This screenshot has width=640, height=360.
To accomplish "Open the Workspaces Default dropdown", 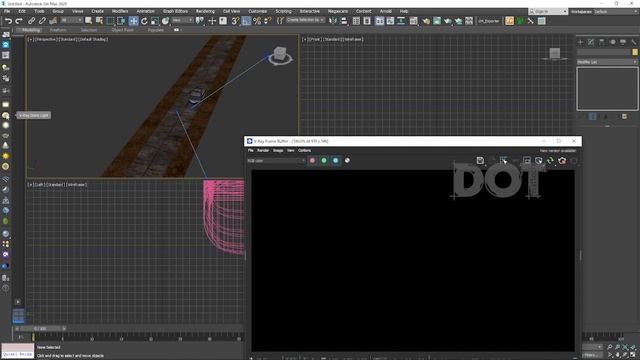I will coord(616,11).
